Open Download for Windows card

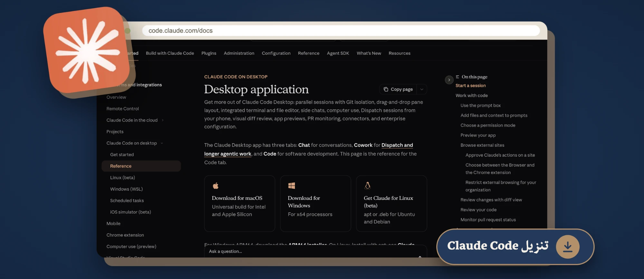pos(316,203)
